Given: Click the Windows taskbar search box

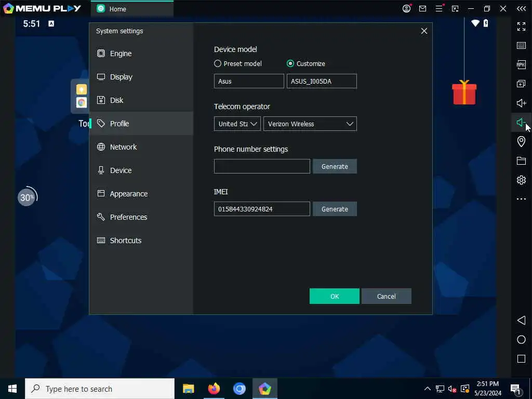Looking at the screenshot, I should point(100,389).
